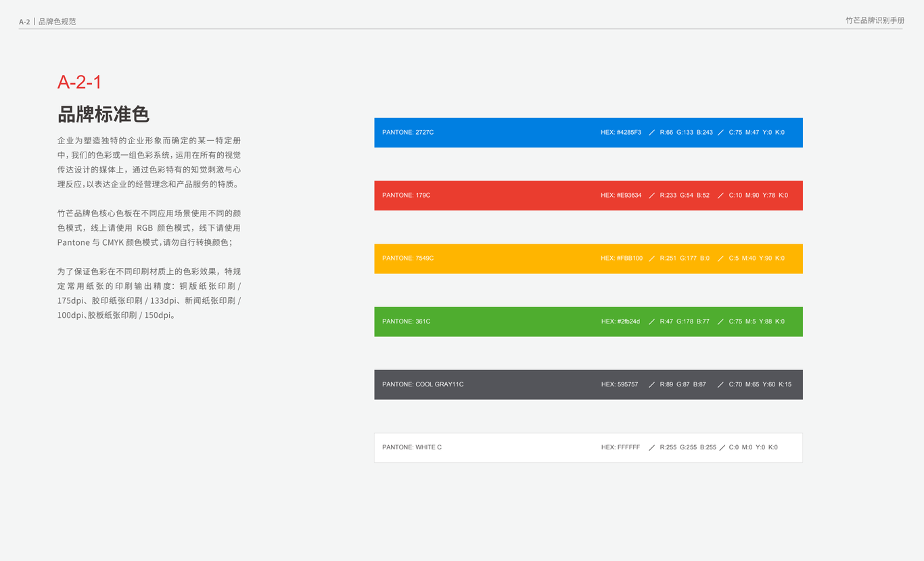Click the C:70 M:65 Y:60 K:15 values
This screenshot has width=924, height=561.
760,384
